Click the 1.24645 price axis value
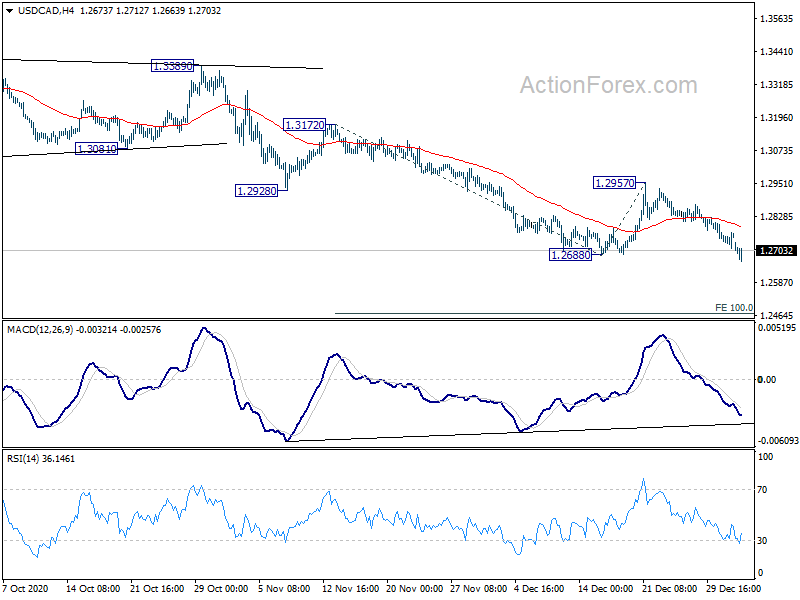This screenshot has height=600, width=800. pos(777,315)
